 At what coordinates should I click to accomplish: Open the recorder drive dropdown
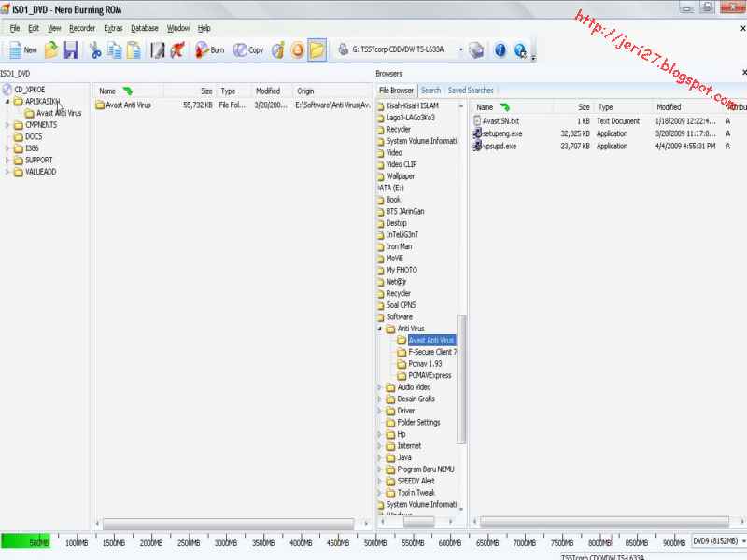(460, 49)
